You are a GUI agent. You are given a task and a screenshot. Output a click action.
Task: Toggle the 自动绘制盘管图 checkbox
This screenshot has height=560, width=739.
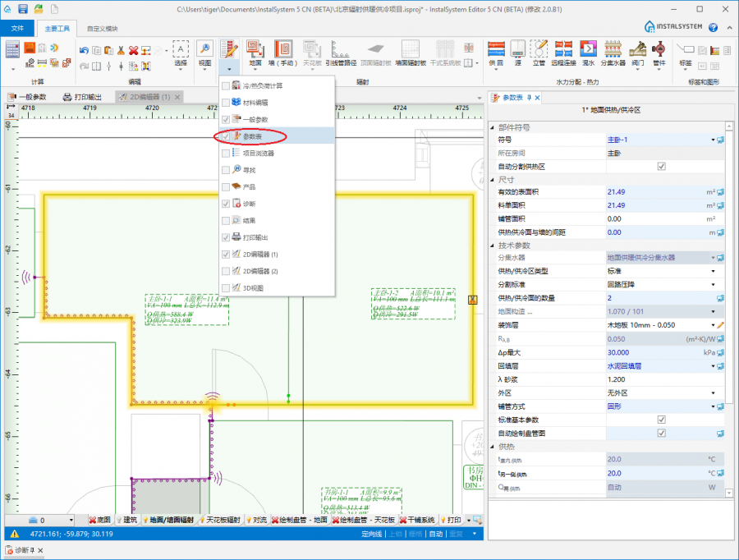(661, 433)
